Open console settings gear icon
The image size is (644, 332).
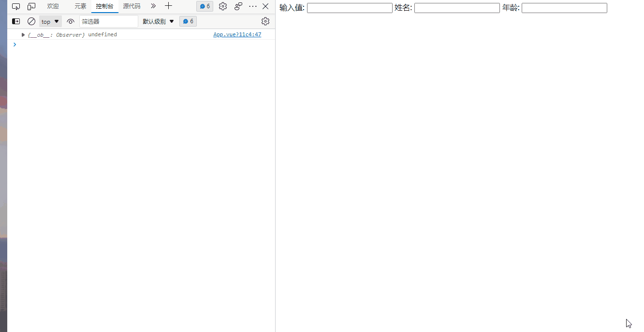265,21
